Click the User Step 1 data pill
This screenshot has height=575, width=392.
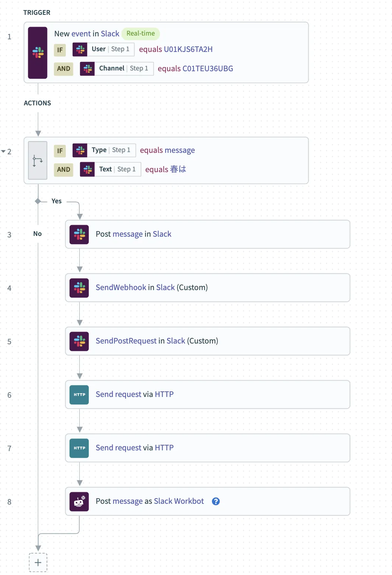[103, 49]
